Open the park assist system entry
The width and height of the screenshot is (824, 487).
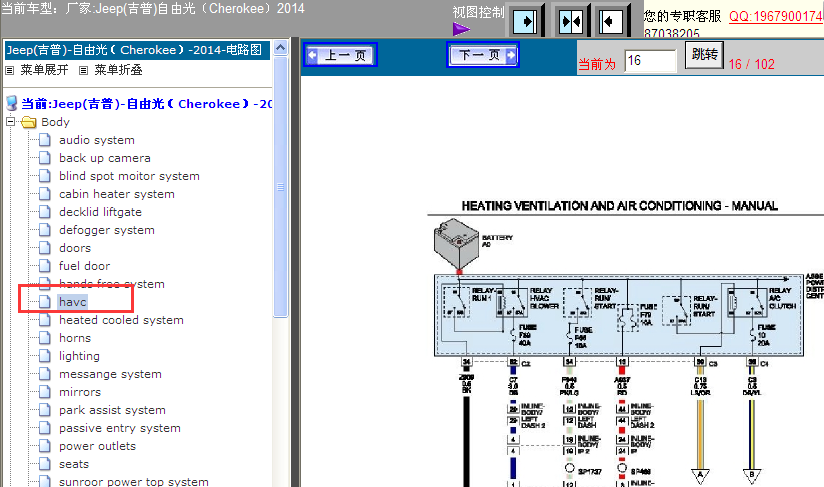point(112,410)
